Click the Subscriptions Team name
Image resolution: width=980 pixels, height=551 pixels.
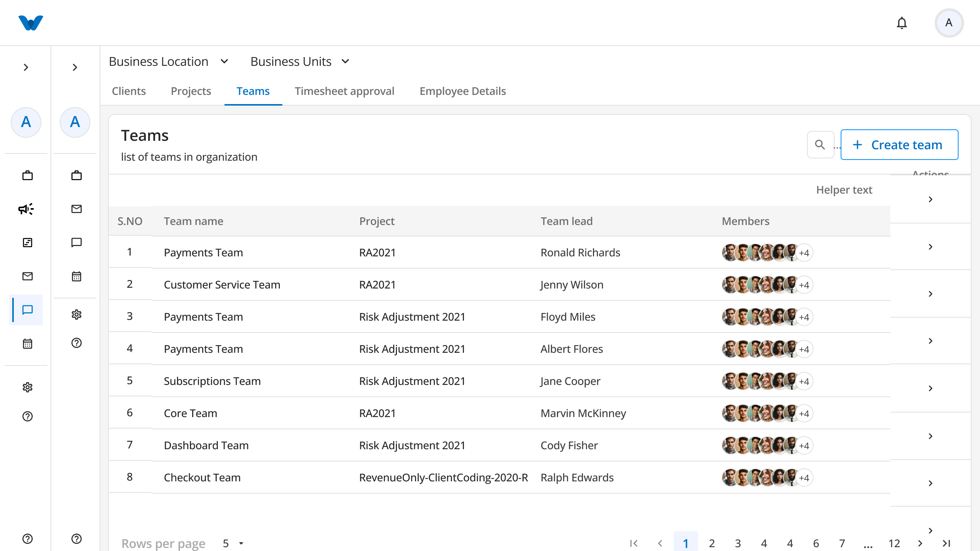click(x=212, y=381)
